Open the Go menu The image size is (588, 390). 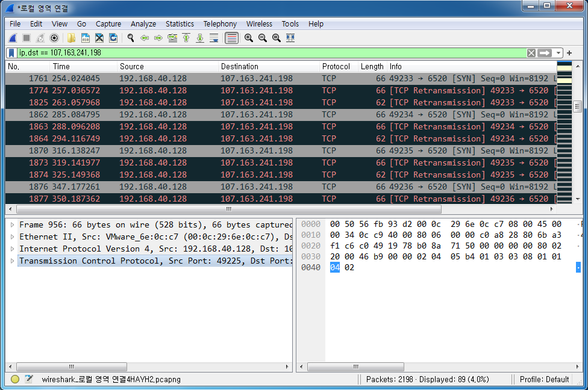click(x=81, y=23)
